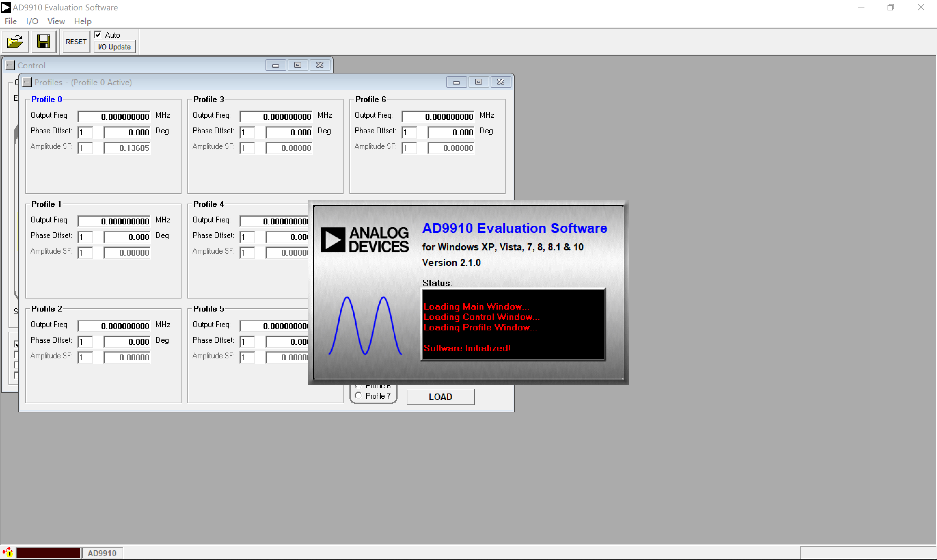This screenshot has height=560, width=937.
Task: Open the File menu
Action: [10, 21]
